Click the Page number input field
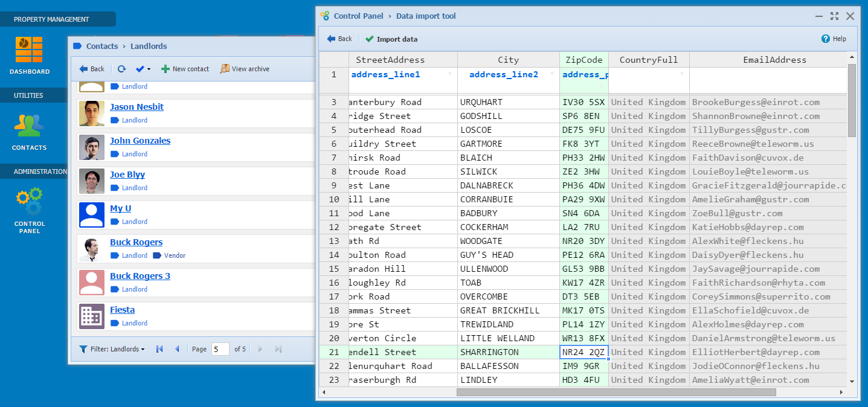This screenshot has width=868, height=407. (220, 349)
